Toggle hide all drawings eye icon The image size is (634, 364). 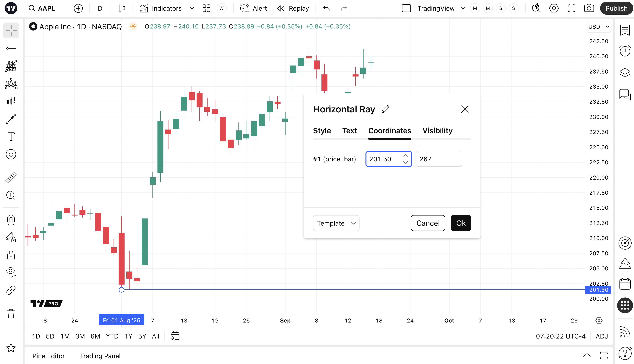tap(11, 272)
